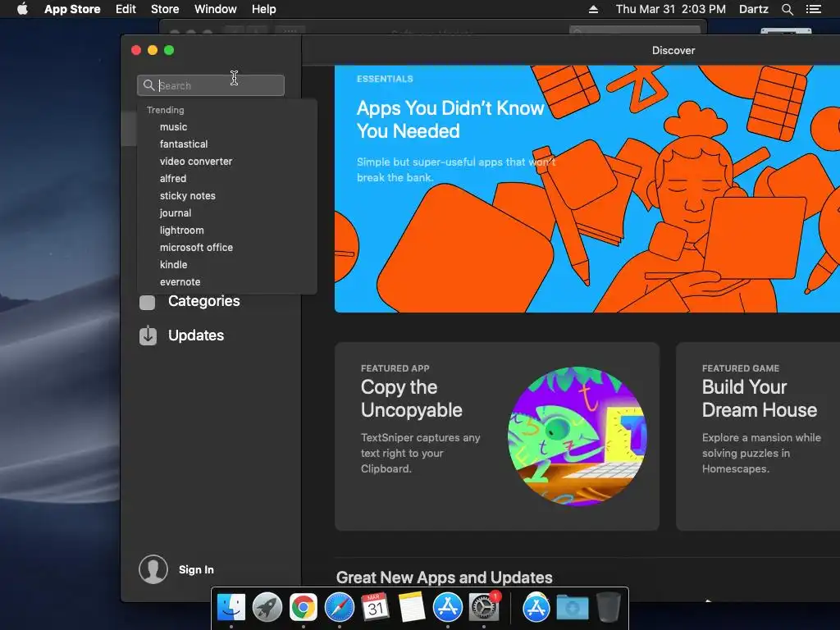
Task: Click the Categories sidebar icon
Action: click(148, 302)
